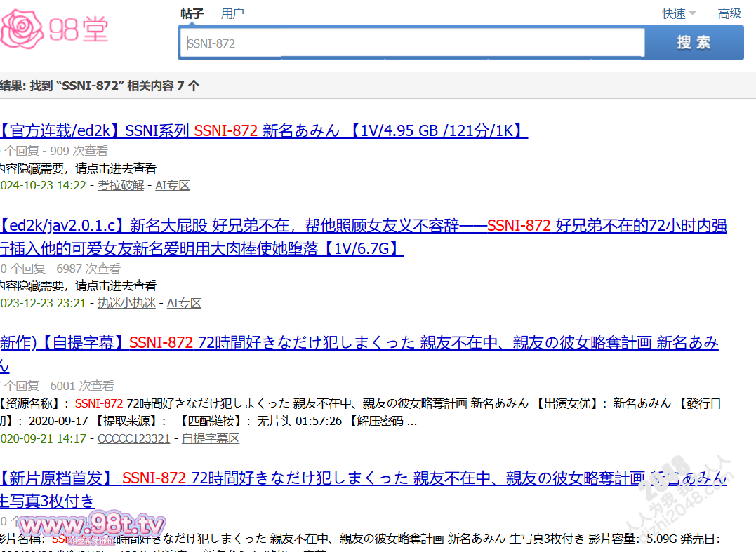The image size is (756, 552).
Task: Switch to the 用户 search tab
Action: [x=232, y=13]
